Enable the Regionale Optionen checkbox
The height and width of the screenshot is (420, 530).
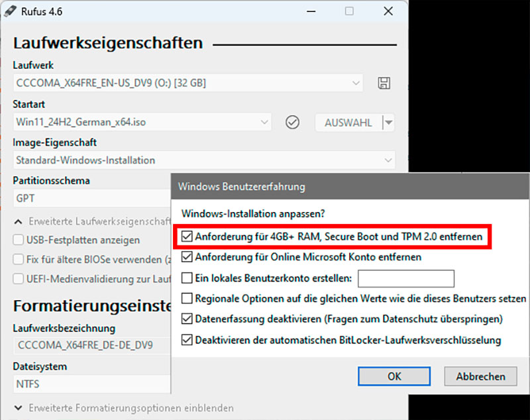click(187, 299)
